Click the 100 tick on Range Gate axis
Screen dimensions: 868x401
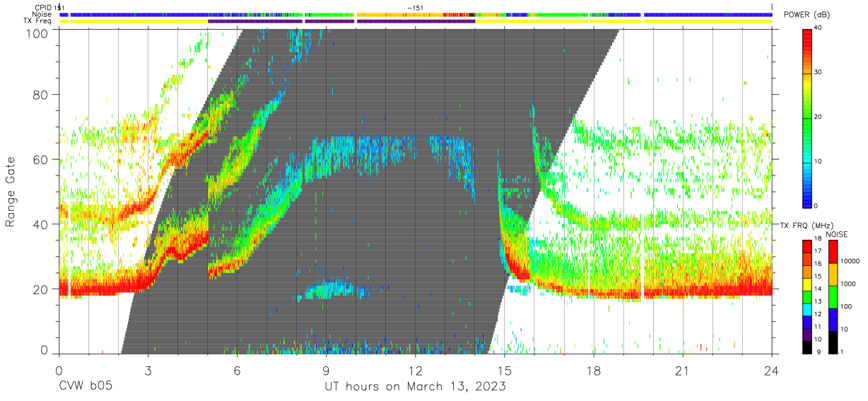pos(38,33)
